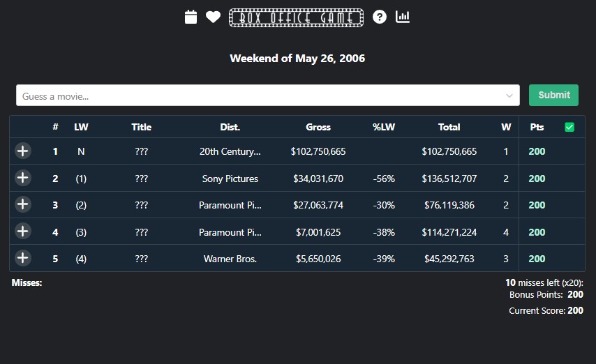The image size is (596, 364).
Task: Open the calendar date picker icon
Action: click(x=191, y=17)
